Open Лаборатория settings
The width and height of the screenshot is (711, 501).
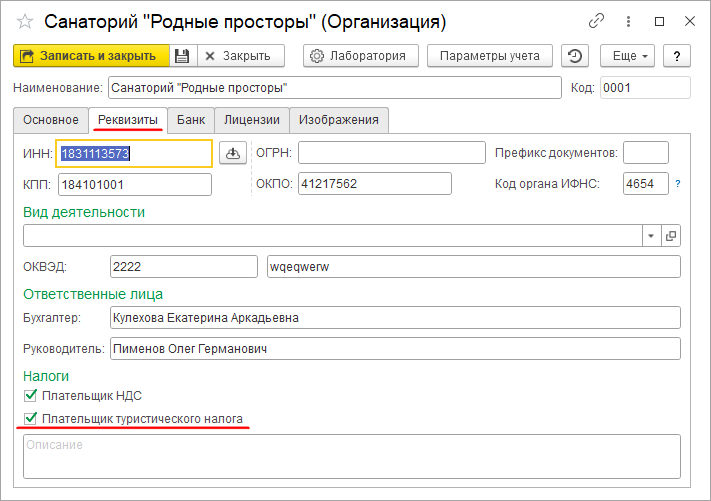click(x=360, y=56)
